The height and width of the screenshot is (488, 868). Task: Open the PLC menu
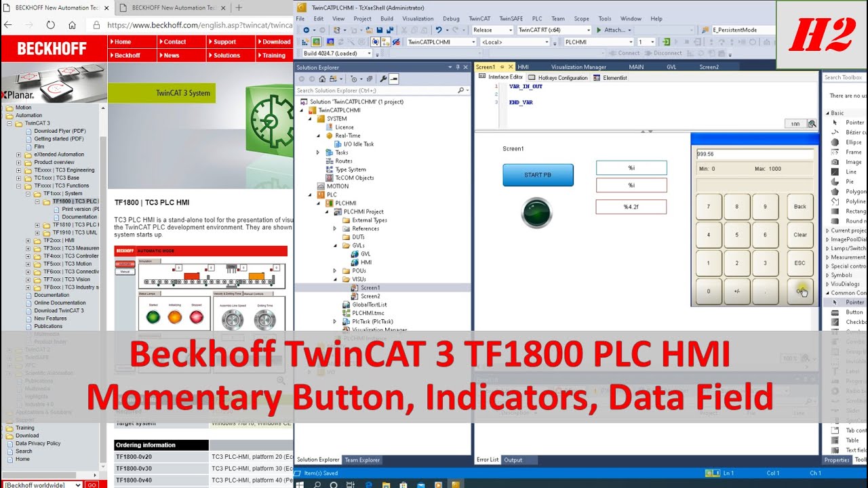[537, 19]
